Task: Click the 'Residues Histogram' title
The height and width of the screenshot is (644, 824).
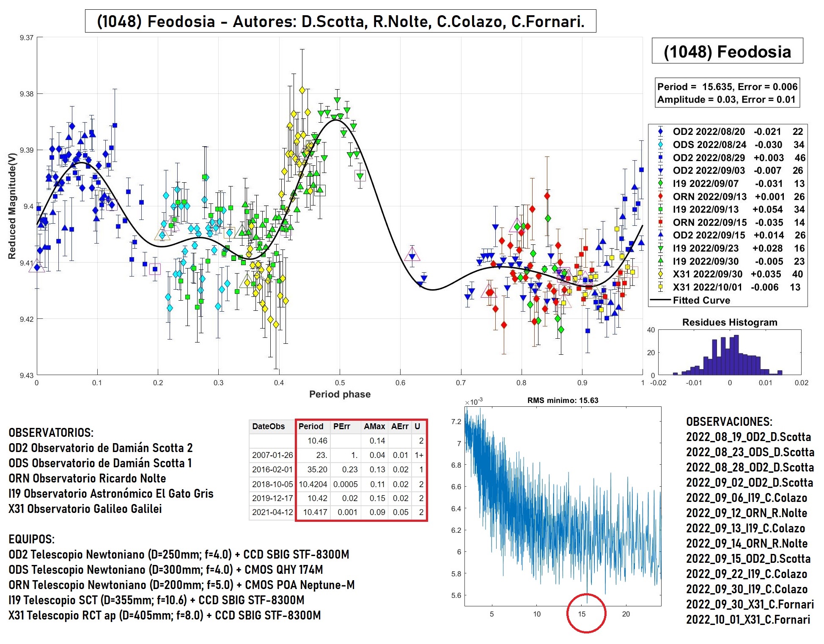Action: point(730,322)
